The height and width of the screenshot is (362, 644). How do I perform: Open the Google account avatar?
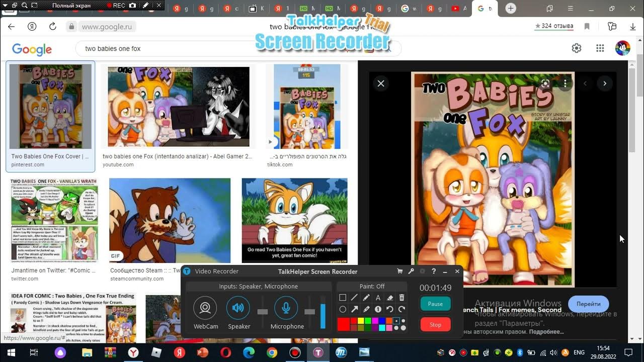click(x=623, y=48)
